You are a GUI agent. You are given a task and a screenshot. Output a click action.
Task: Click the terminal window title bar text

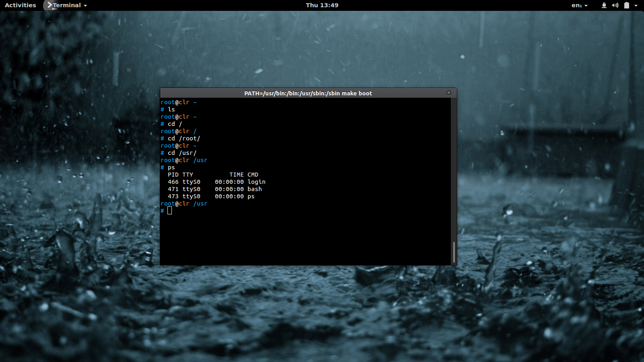pos(308,93)
